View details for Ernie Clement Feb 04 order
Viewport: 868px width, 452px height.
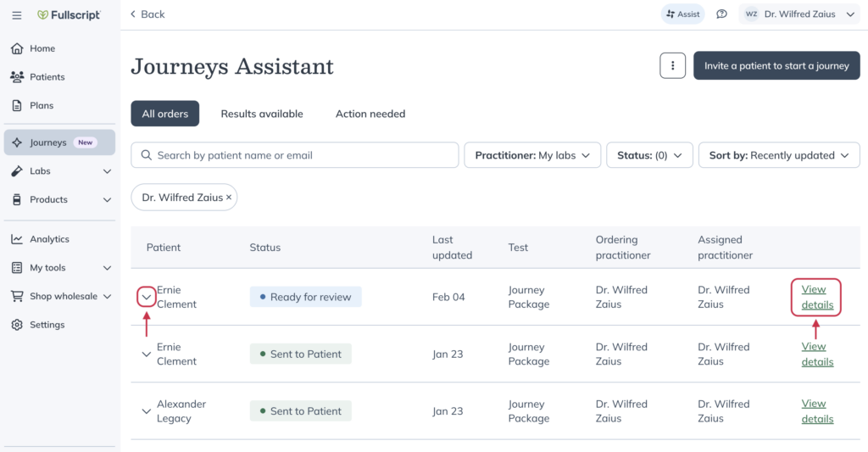pyautogui.click(x=817, y=297)
